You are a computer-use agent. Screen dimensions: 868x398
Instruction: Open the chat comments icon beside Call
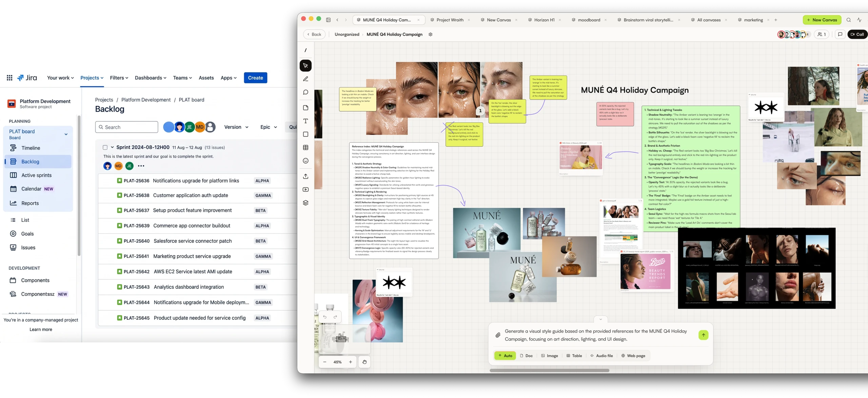840,34
